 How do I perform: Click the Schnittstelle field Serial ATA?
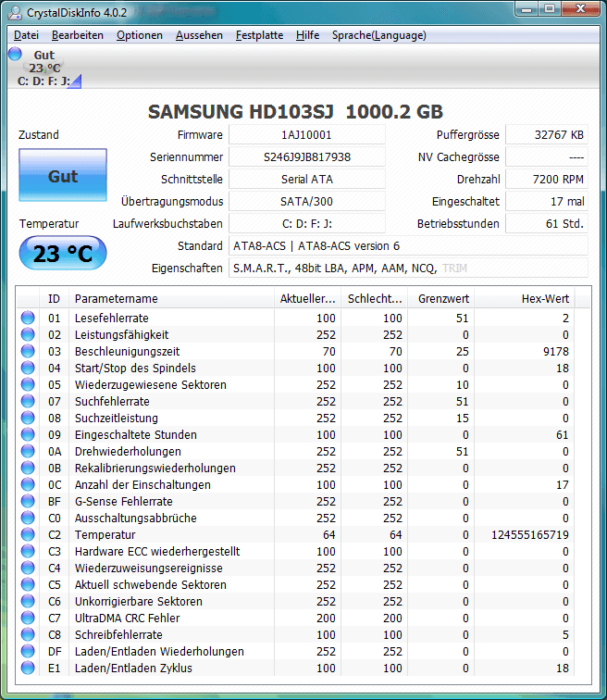tap(307, 180)
